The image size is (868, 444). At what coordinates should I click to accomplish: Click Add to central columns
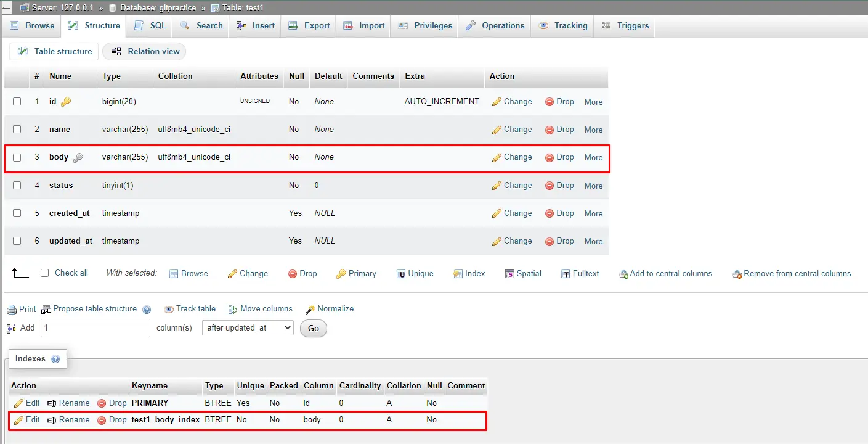tap(665, 273)
